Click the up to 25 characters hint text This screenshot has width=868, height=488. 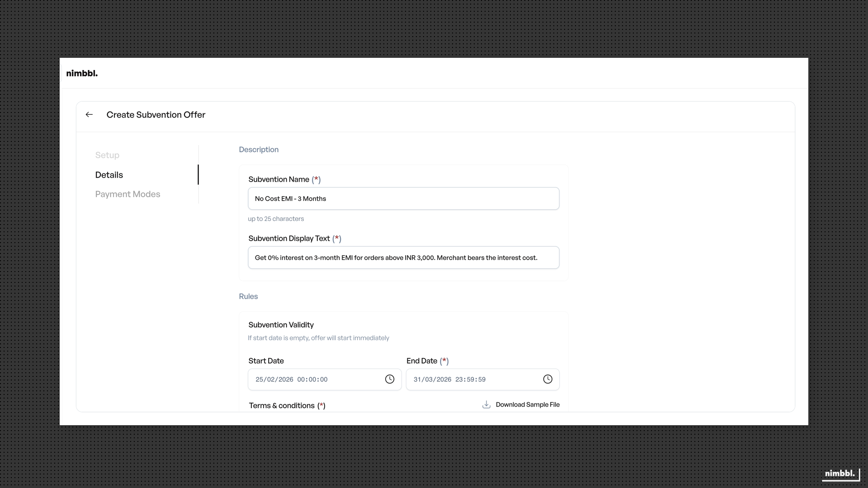tap(276, 219)
